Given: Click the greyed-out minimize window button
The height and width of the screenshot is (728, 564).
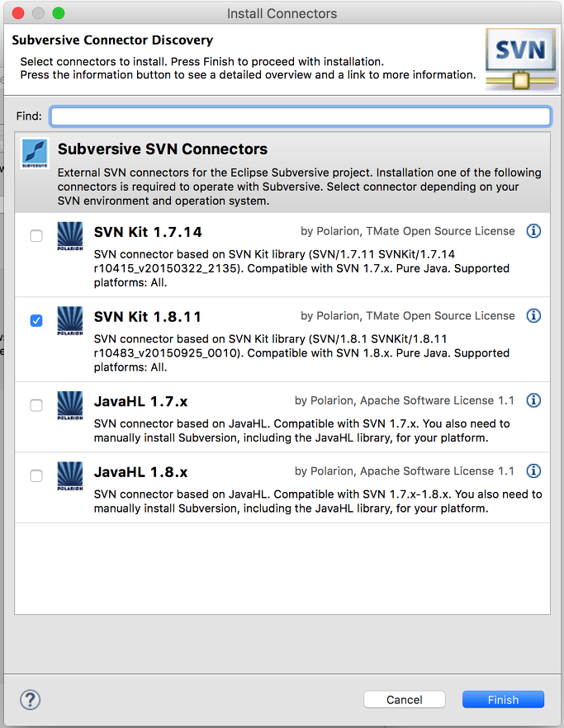Looking at the screenshot, I should (38, 13).
